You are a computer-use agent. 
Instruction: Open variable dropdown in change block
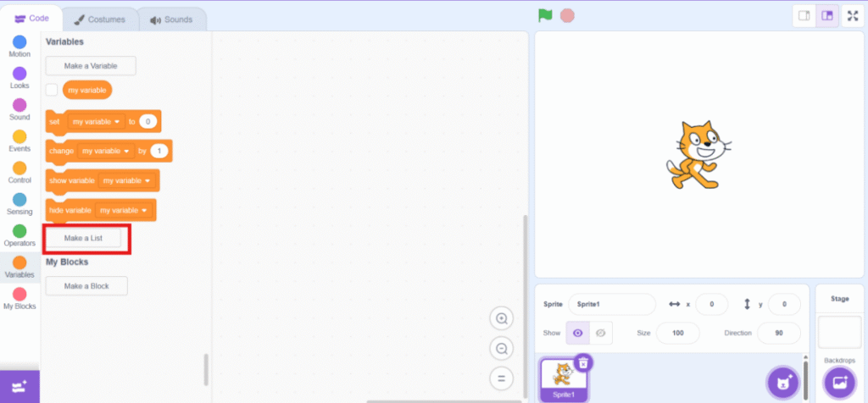pyautogui.click(x=127, y=152)
